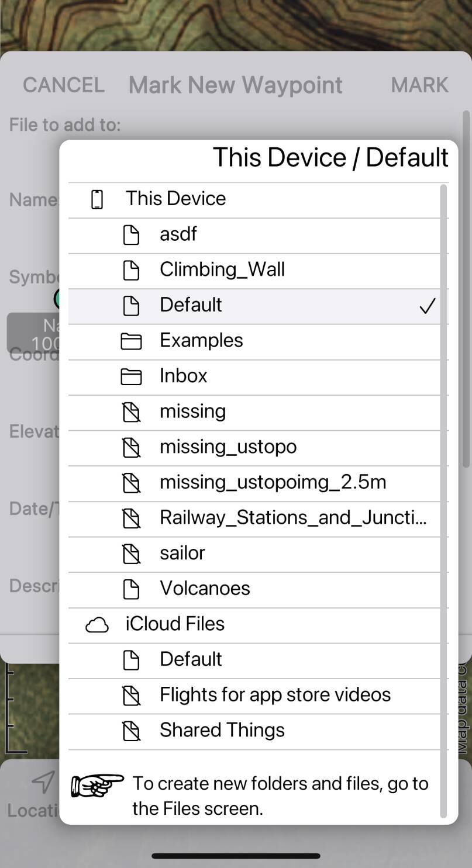This screenshot has width=472, height=868.
Task: Click the pointing hand icon in the hint
Action: [x=97, y=786]
